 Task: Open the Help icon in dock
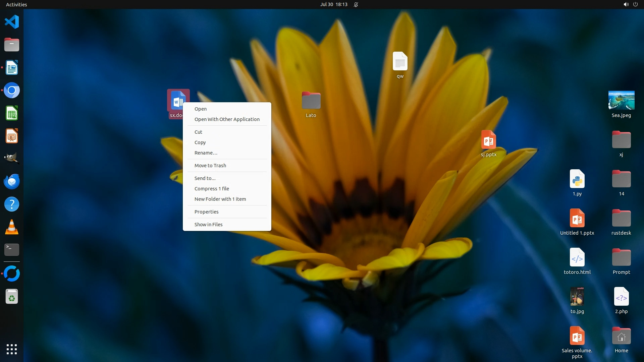[x=12, y=204]
